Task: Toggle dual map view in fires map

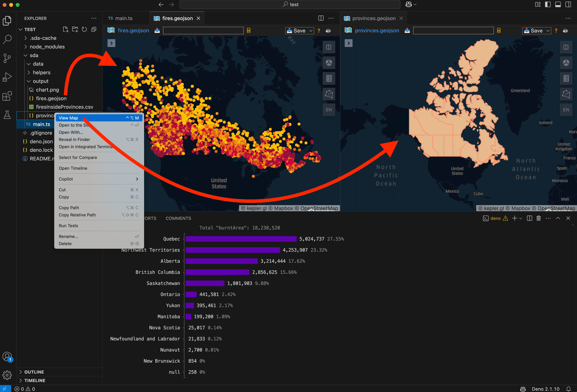Action: click(329, 47)
